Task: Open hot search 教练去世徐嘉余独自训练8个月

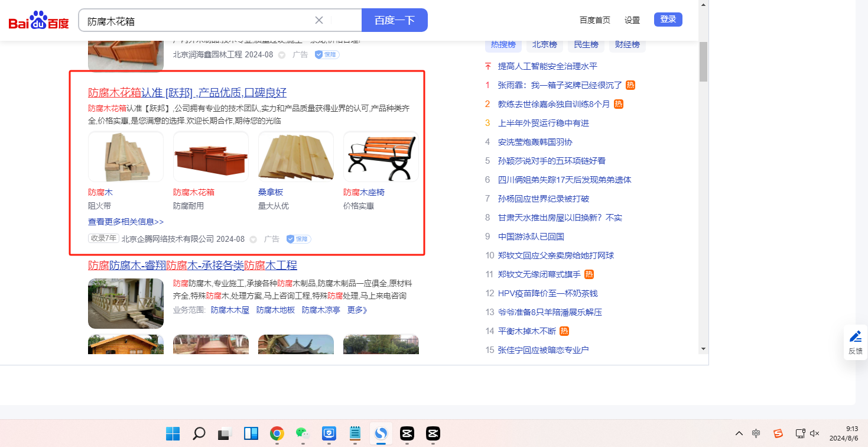Action: coord(554,104)
